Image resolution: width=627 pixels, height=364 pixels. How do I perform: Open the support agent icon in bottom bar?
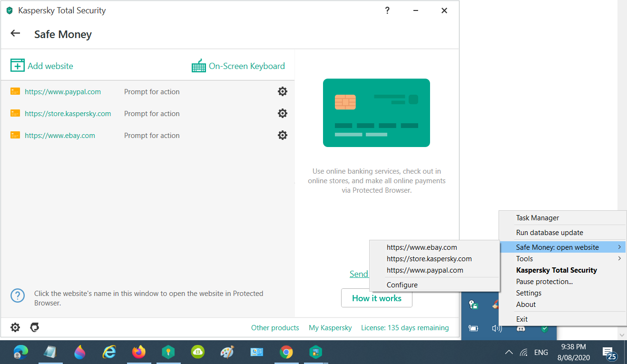34,327
